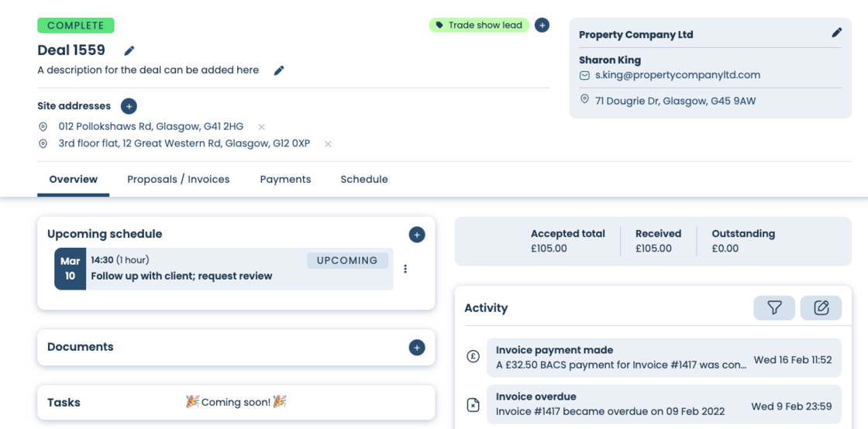Add a new upcoming schedule item
This screenshot has width=868, height=429.
coord(417,235)
